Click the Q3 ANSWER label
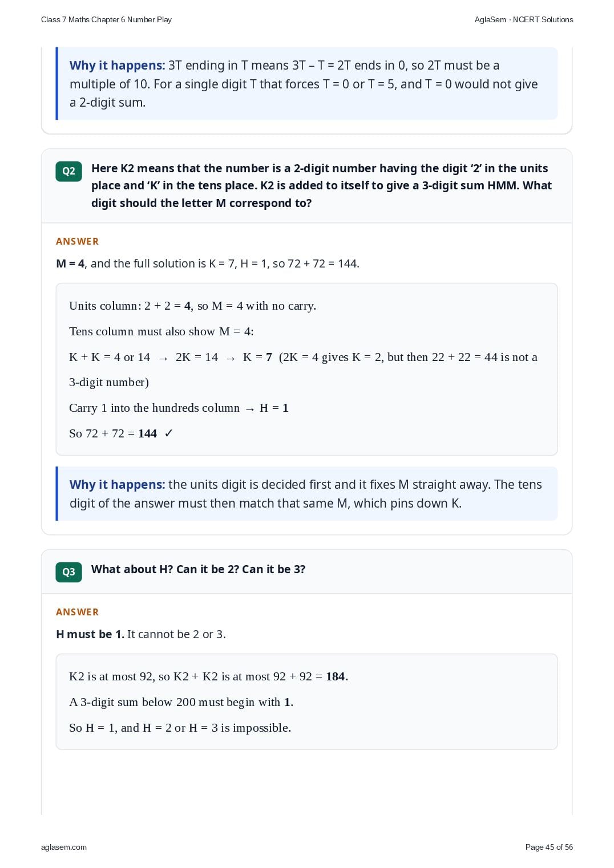The image size is (614, 868). coord(78,612)
